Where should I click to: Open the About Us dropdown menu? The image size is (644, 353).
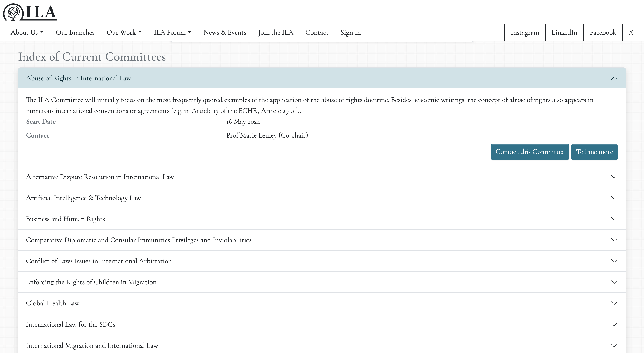click(x=27, y=33)
